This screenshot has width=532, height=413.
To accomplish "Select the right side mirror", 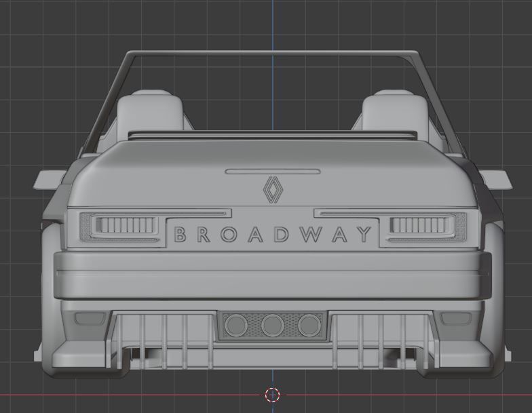I will (495, 180).
